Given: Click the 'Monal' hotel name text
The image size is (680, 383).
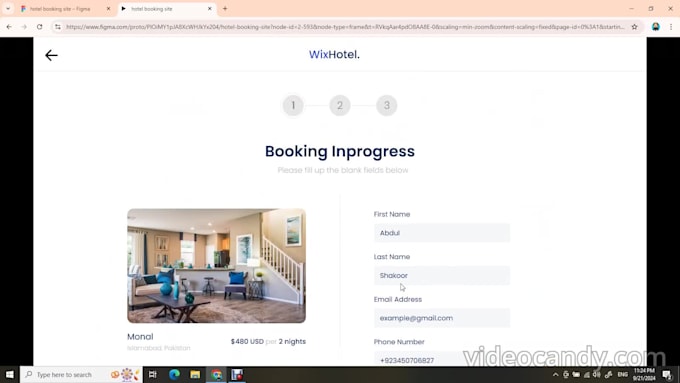Looking at the screenshot, I should 140,337.
